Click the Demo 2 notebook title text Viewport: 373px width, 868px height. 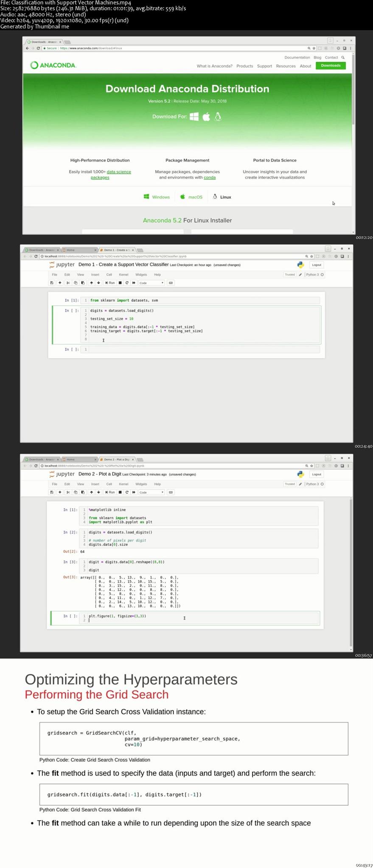[x=100, y=474]
